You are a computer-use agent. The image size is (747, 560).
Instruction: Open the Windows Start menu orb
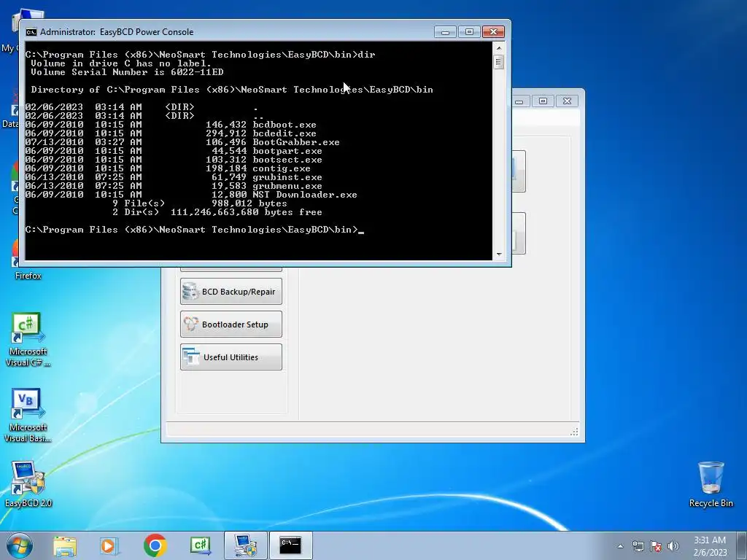pyautogui.click(x=20, y=545)
